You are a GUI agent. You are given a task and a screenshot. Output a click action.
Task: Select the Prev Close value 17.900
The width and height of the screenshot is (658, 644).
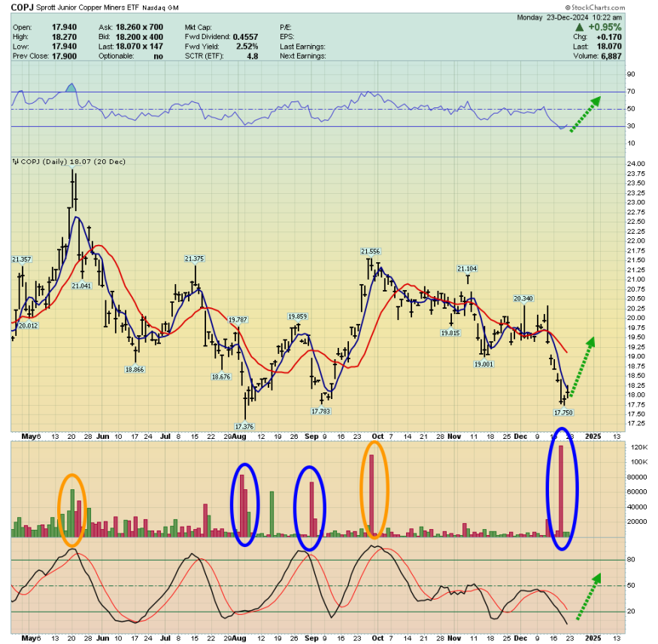(64, 56)
